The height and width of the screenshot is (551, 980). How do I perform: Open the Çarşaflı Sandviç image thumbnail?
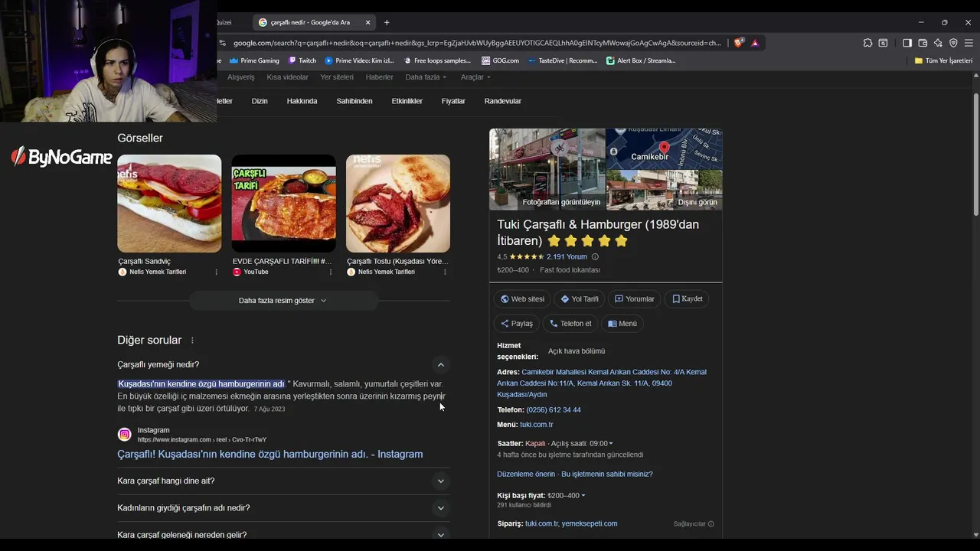[x=169, y=204]
